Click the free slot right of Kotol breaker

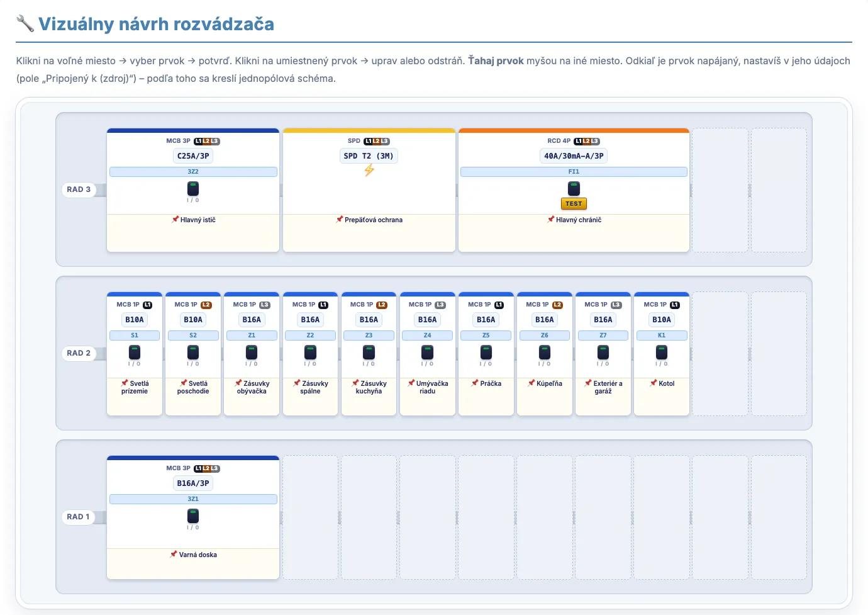click(x=720, y=354)
